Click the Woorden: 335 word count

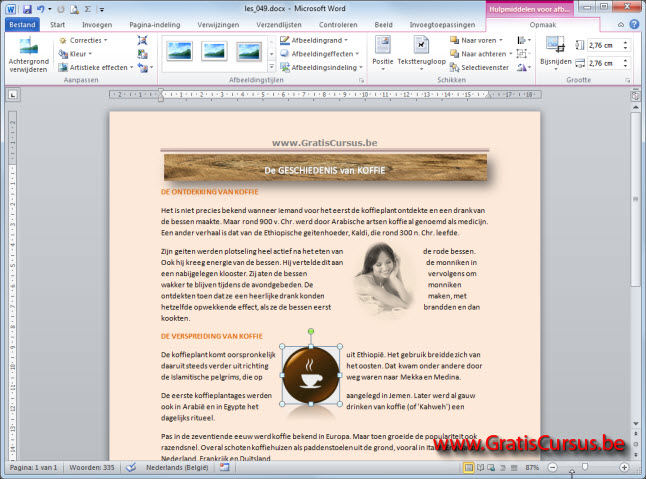click(91, 467)
